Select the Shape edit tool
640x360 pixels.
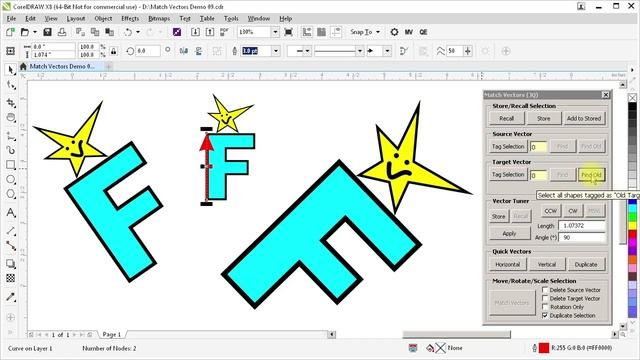tap(11, 86)
